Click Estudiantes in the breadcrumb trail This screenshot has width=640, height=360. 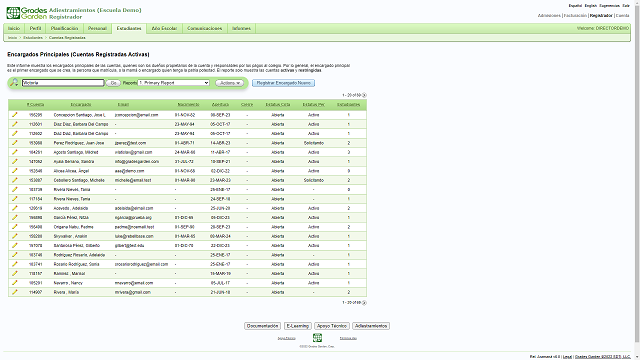pyautogui.click(x=33, y=38)
